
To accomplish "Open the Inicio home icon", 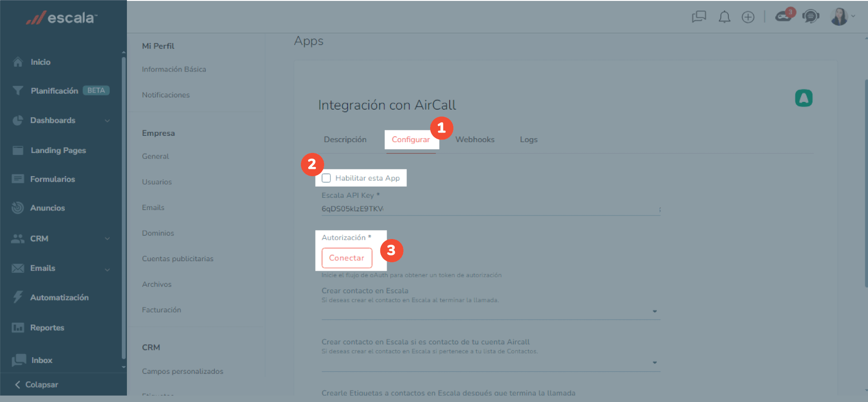I will click(x=18, y=62).
